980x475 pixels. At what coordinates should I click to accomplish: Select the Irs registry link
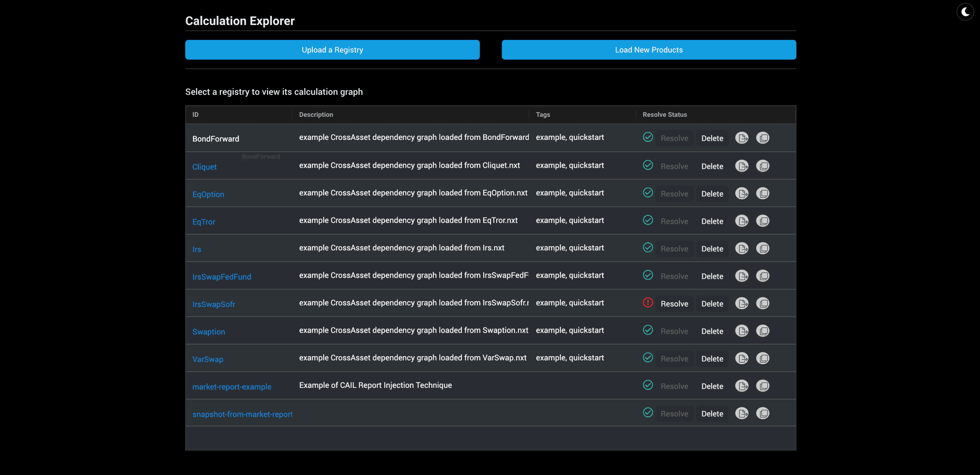click(197, 249)
